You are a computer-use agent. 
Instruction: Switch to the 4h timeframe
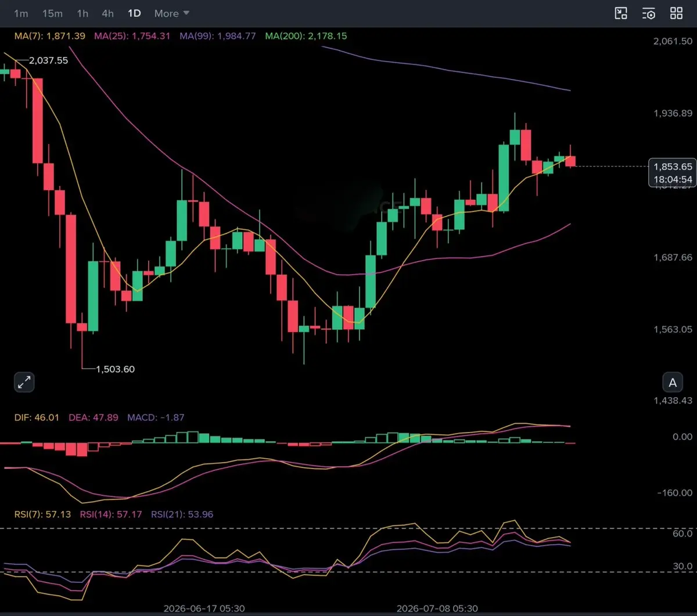(x=107, y=13)
